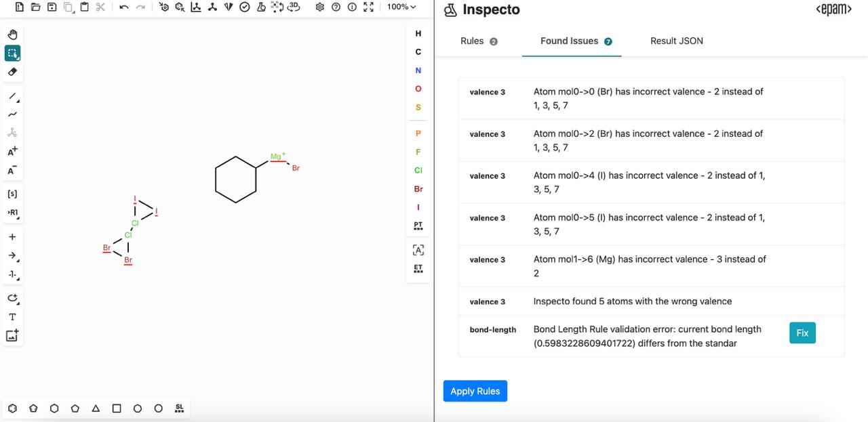Select the Add Text tool
Viewport: 868px width, 422px height.
[12, 316]
